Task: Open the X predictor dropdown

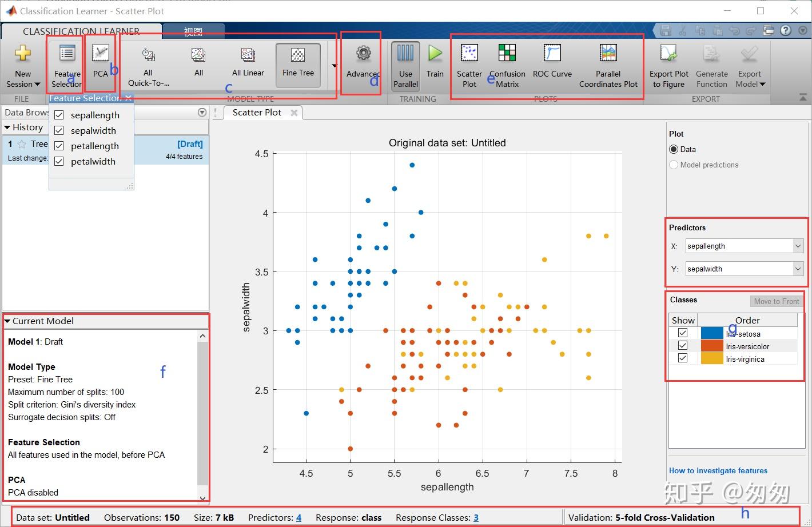Action: [x=798, y=245]
